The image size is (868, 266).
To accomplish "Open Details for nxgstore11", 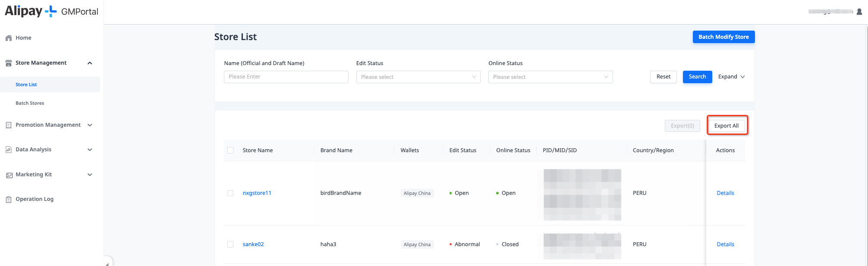I will (x=725, y=193).
